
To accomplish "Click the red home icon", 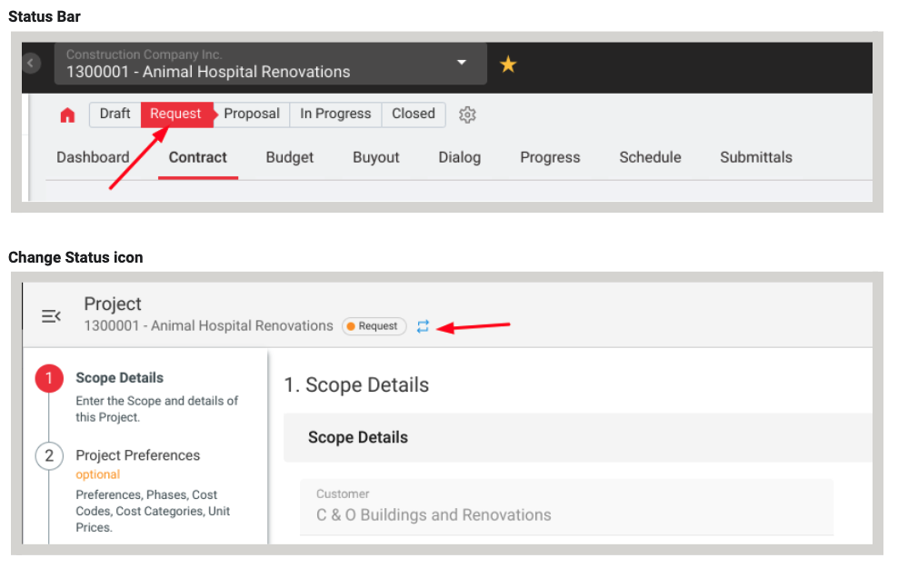I will click(x=67, y=115).
